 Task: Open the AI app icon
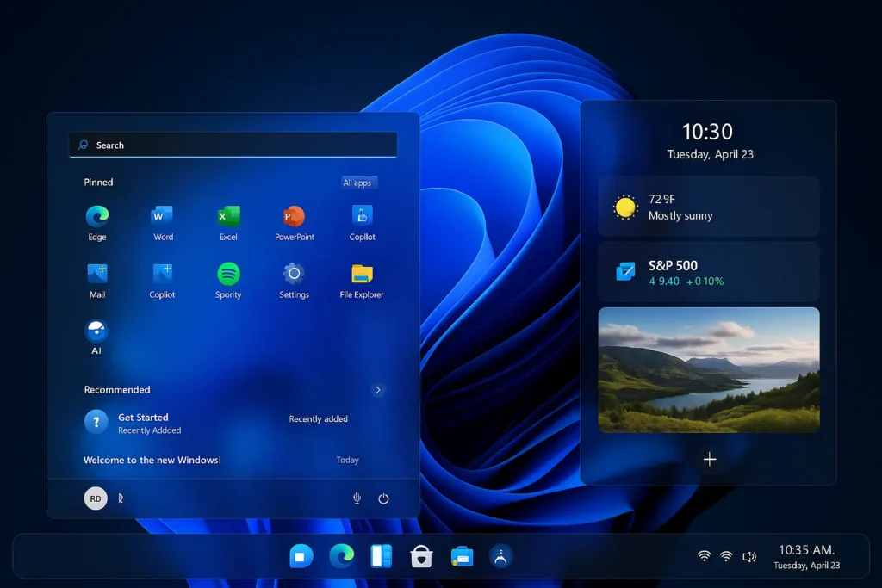(x=96, y=331)
